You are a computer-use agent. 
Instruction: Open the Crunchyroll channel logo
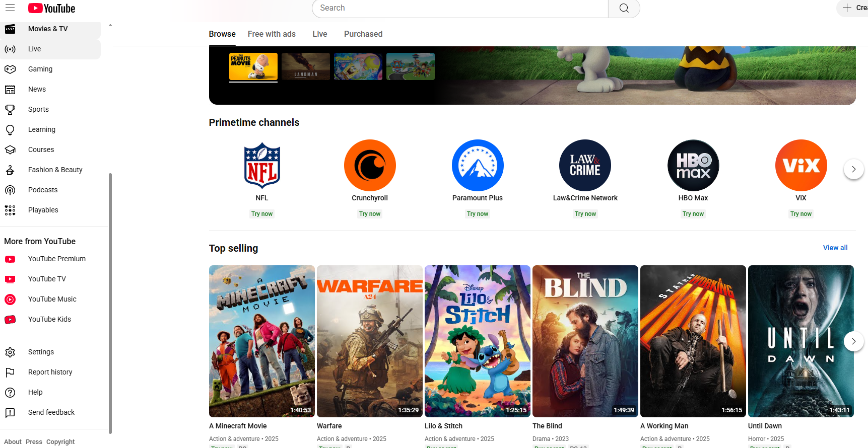(x=370, y=165)
